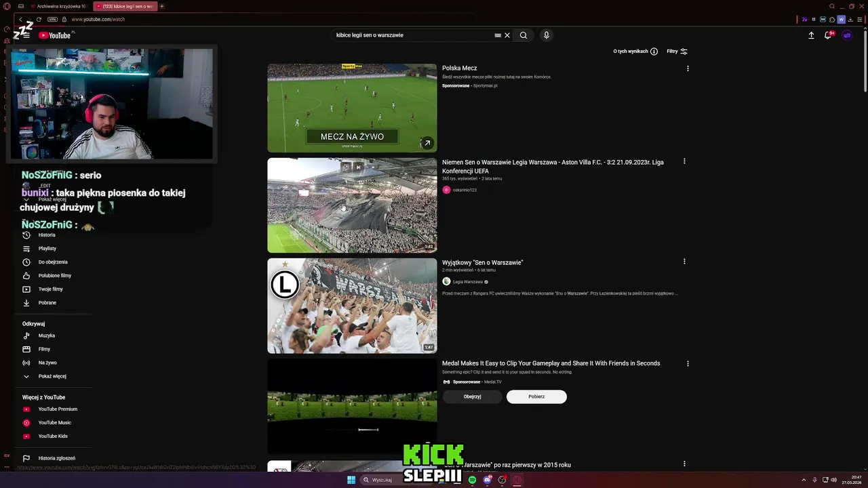Start voice search with the microphone icon

click(547, 35)
